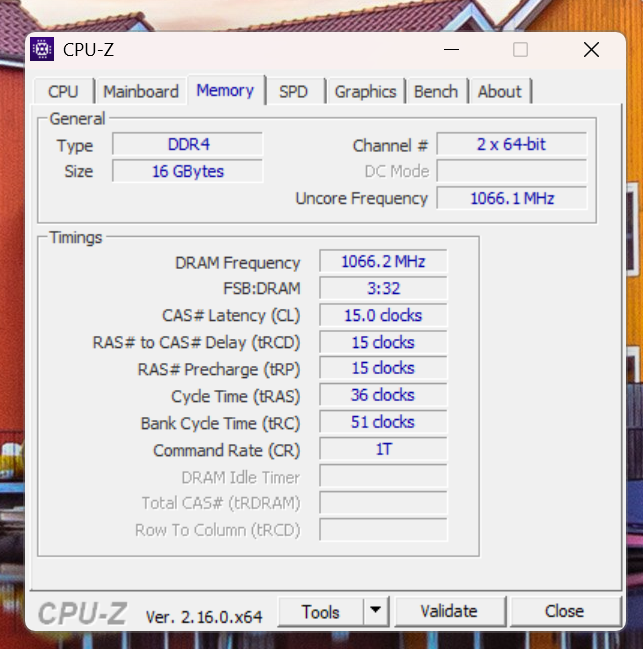The image size is (643, 649).
Task: Select the Memory tab
Action: pyautogui.click(x=226, y=90)
